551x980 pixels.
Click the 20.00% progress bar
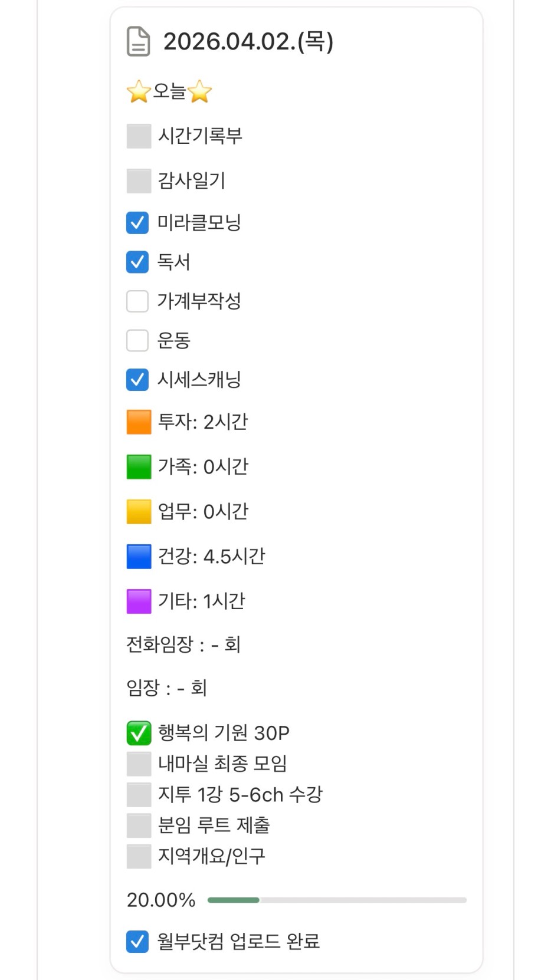[336, 900]
